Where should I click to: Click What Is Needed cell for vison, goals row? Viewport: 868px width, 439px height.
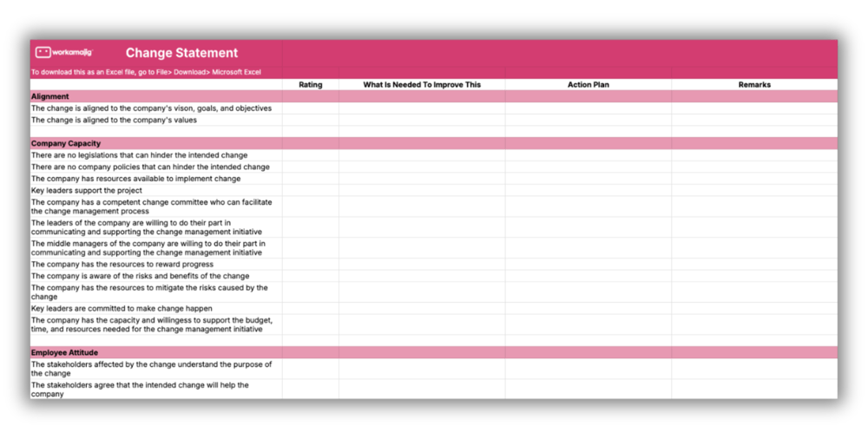pyautogui.click(x=422, y=108)
